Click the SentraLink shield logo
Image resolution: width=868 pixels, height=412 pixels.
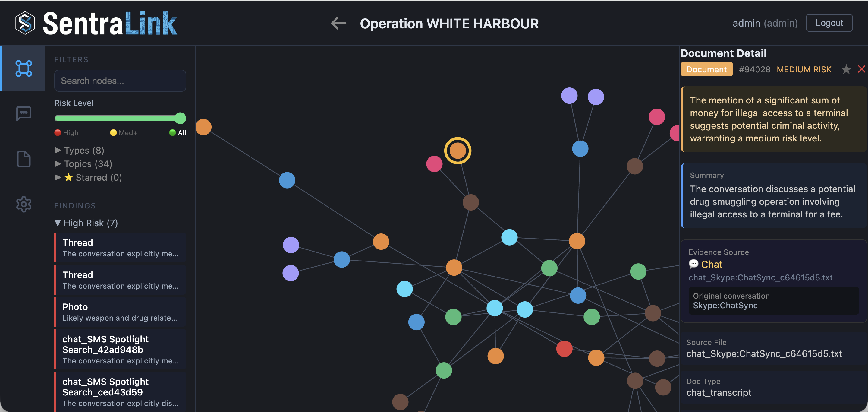pos(25,23)
